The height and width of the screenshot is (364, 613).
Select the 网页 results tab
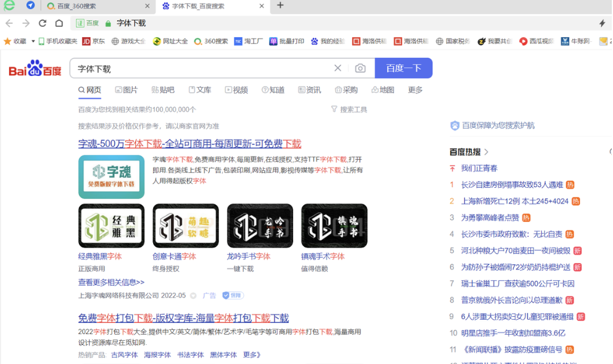click(x=90, y=90)
